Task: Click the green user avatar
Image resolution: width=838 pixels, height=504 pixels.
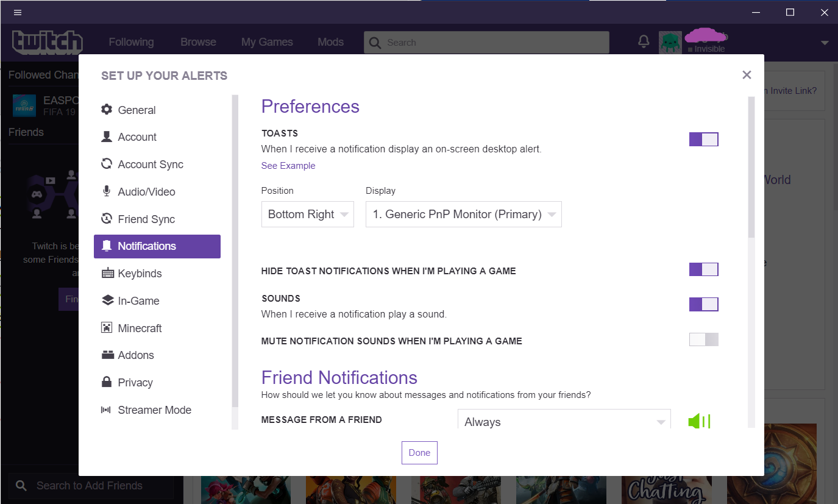Action: point(670,42)
